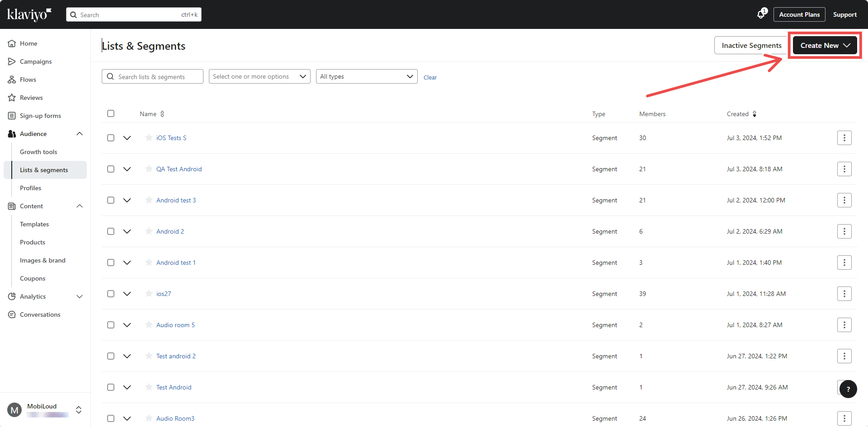Star the iOS Tests S segment

pyautogui.click(x=149, y=137)
